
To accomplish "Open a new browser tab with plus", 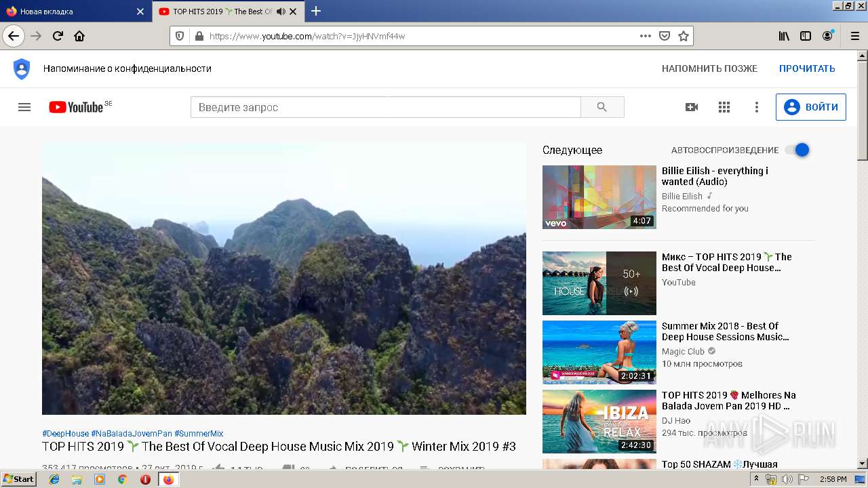I will (x=316, y=11).
